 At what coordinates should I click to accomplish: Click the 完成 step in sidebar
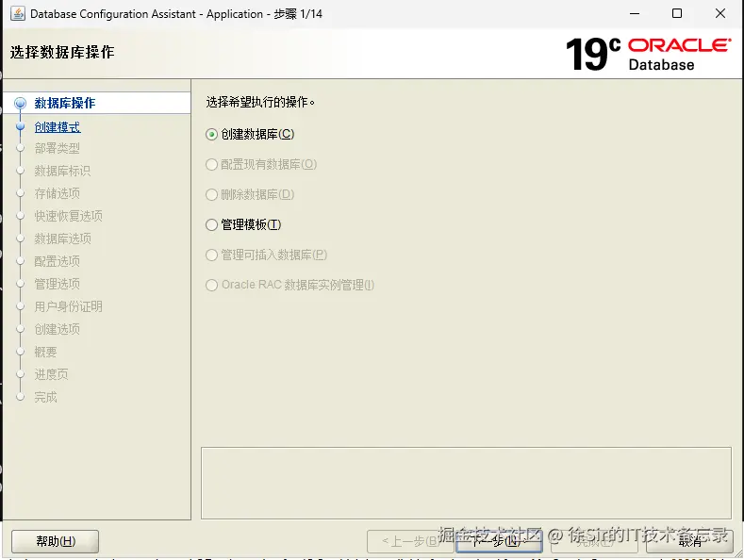[x=45, y=397]
